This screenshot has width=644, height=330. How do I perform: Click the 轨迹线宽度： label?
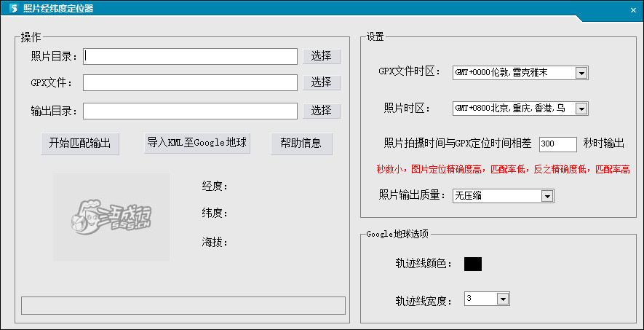(424, 302)
